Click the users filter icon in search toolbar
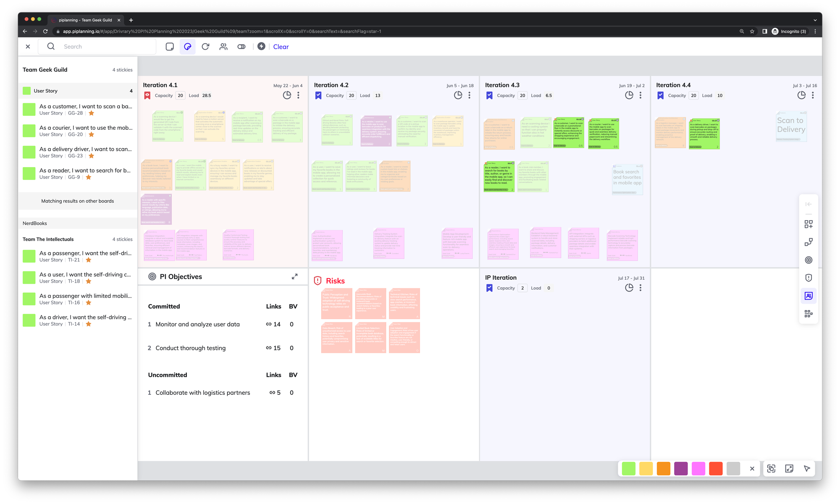 coord(223,47)
